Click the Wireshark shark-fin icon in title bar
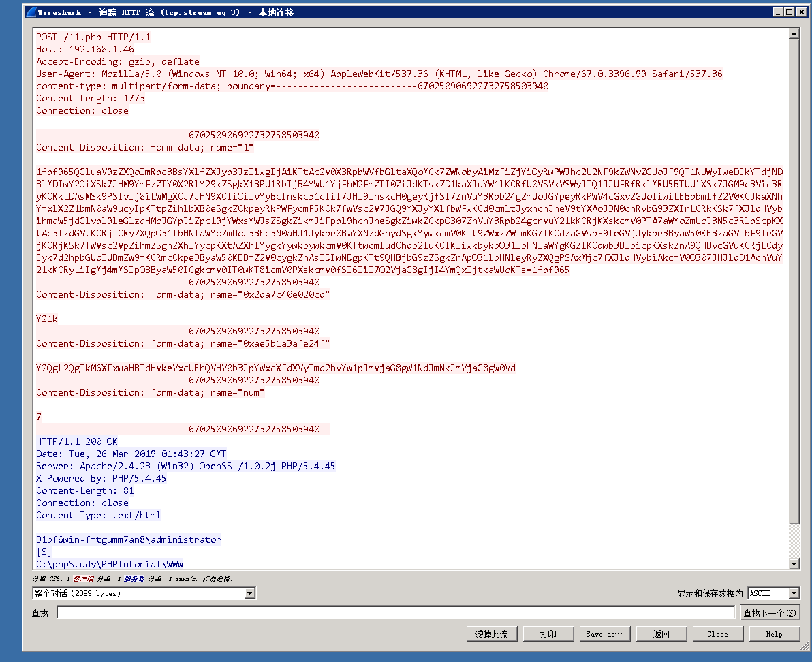The image size is (812, 662). coord(31,12)
